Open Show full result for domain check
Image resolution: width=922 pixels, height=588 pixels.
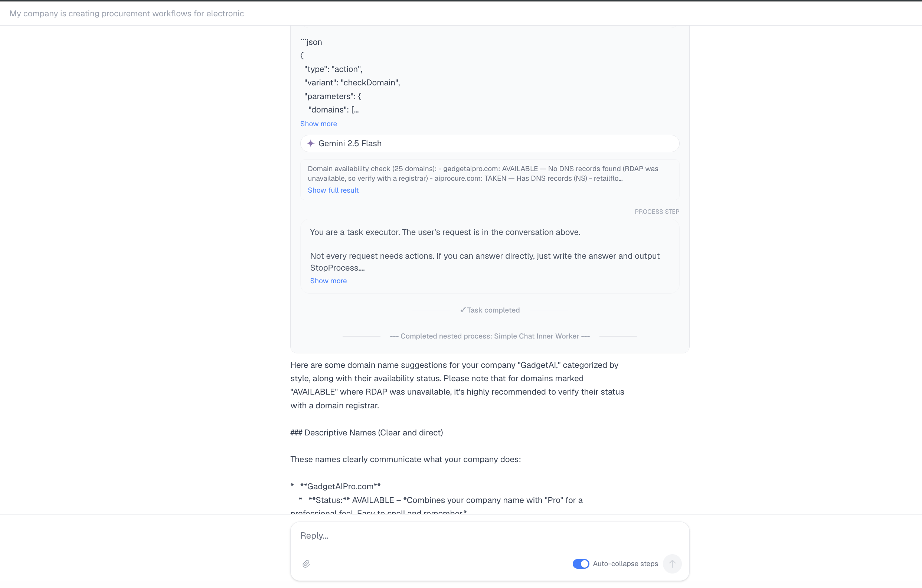pos(333,190)
